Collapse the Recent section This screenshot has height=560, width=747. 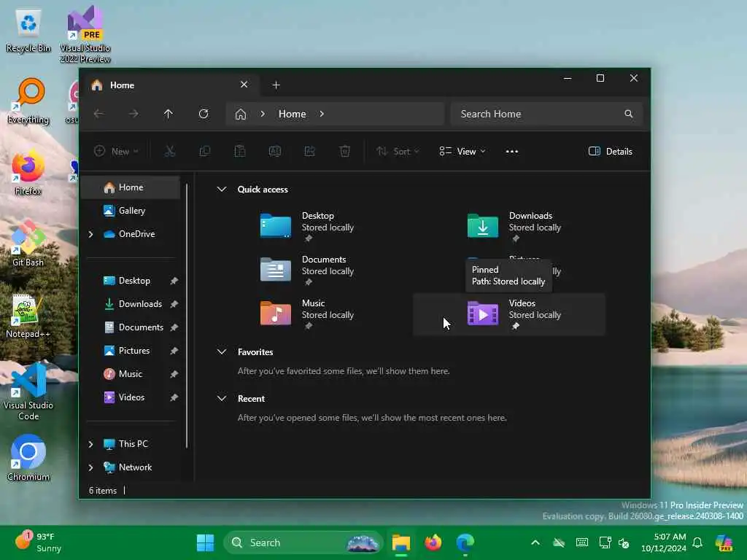click(x=222, y=399)
